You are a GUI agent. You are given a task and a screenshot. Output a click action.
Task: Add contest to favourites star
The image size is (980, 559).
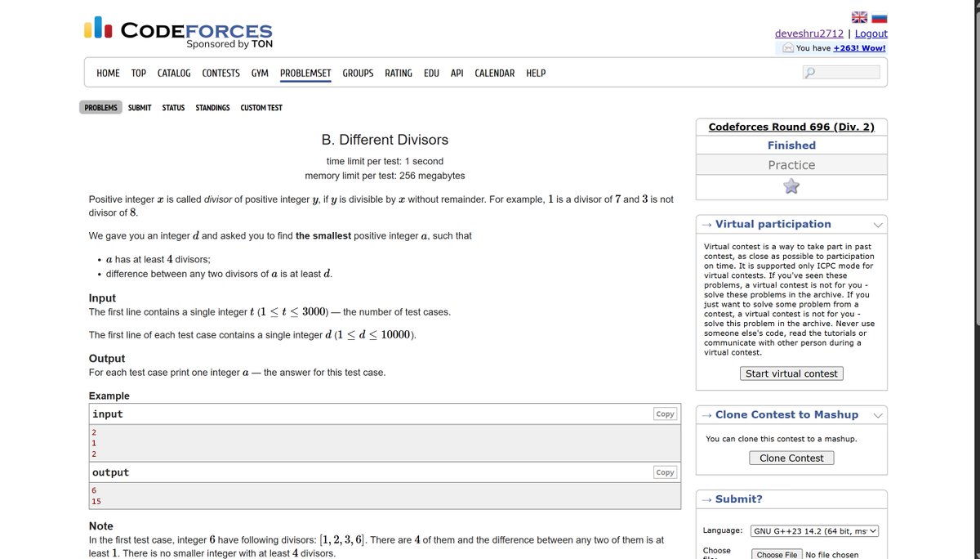tap(791, 186)
